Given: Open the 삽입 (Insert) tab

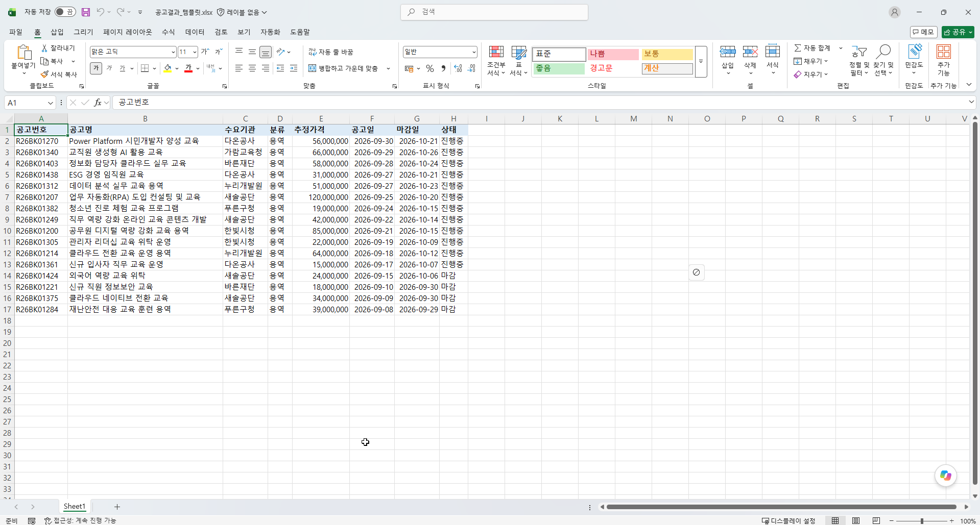Looking at the screenshot, I should click(x=57, y=32).
